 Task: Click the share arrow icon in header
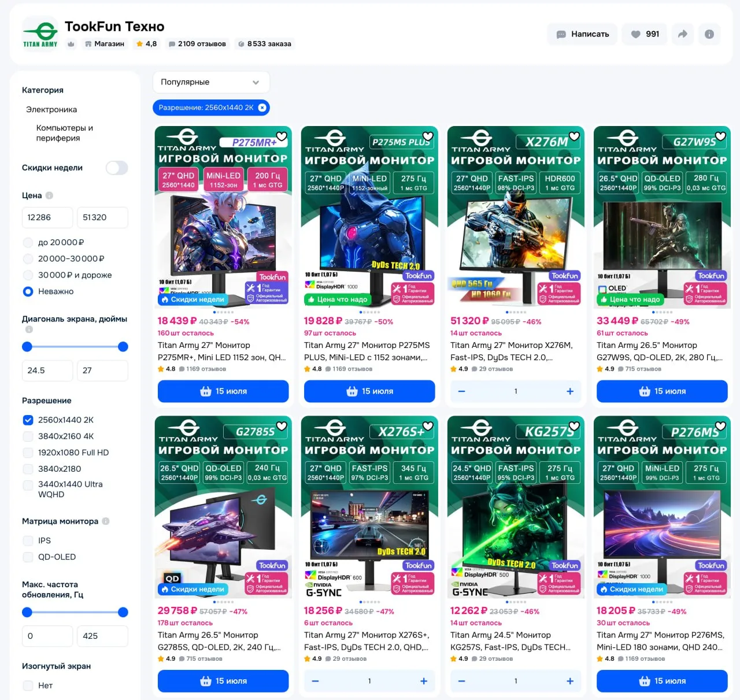pos(683,34)
